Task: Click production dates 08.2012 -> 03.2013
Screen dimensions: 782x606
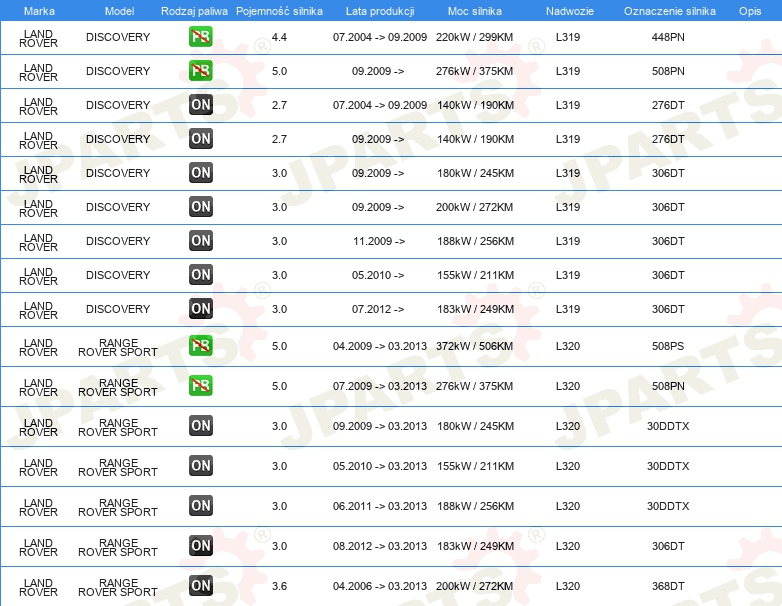Action: pos(380,546)
